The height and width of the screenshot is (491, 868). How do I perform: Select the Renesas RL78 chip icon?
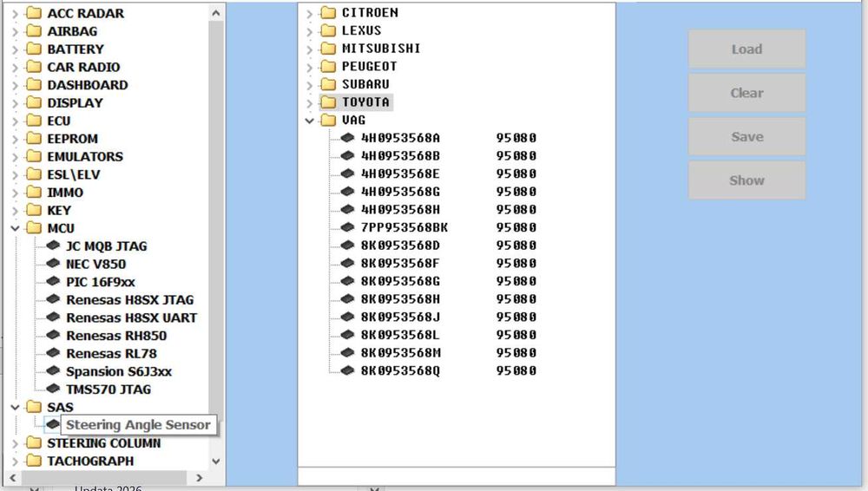53,352
